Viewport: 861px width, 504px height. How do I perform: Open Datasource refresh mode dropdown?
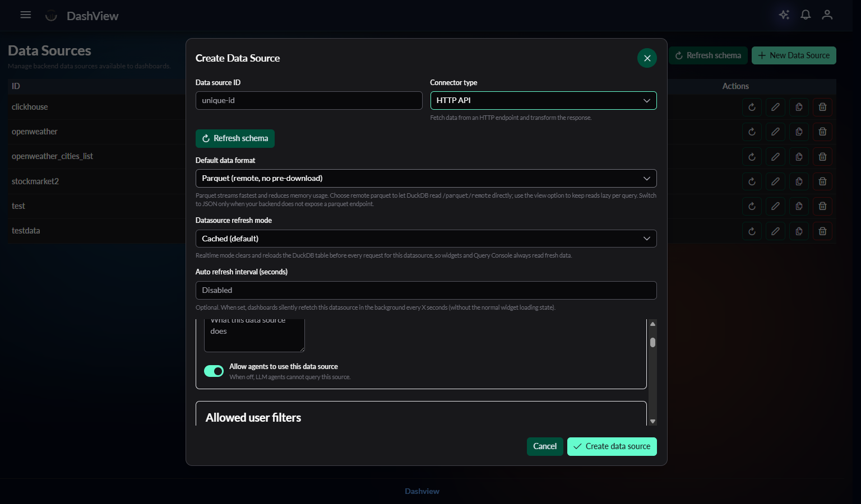[425, 239]
